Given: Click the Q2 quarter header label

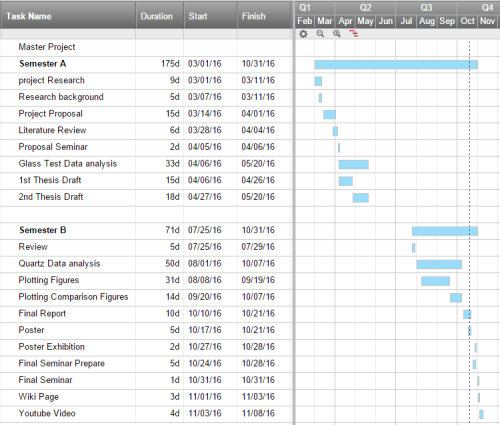Looking at the screenshot, I should (365, 8).
